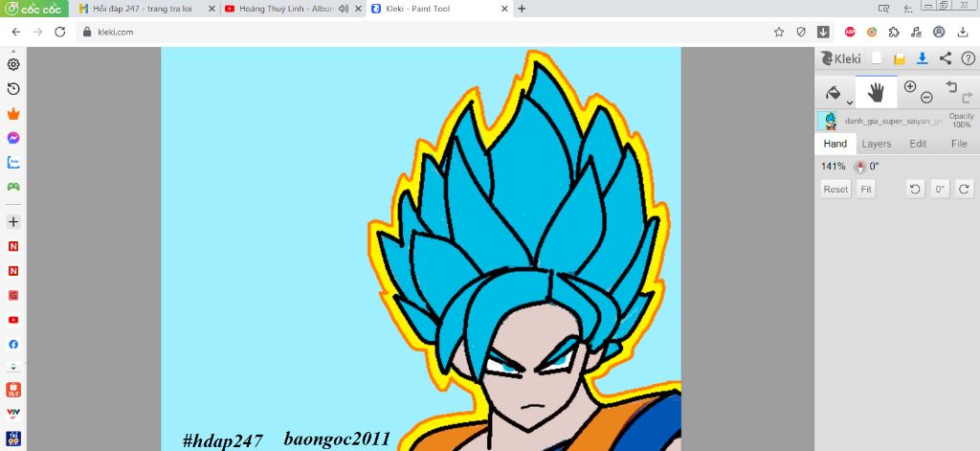The image size is (980, 451).
Task: Mute the audio on YouTube tab
Action: 344,9
